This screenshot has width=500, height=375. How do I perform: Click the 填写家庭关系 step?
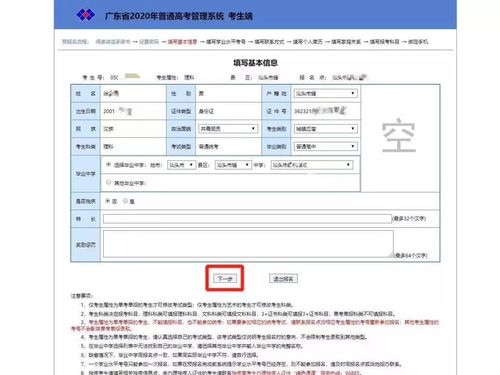(346, 42)
